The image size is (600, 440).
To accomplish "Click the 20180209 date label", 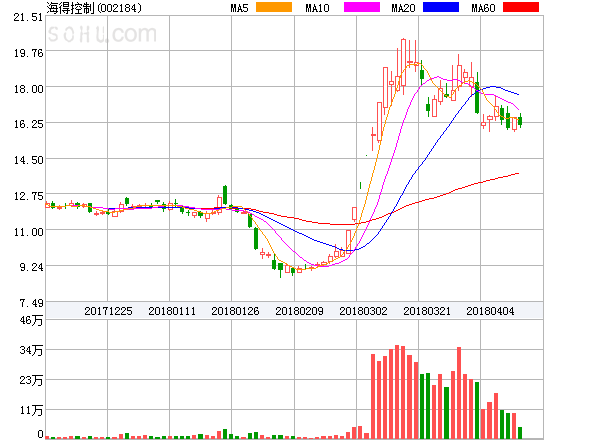I will coord(299,311).
